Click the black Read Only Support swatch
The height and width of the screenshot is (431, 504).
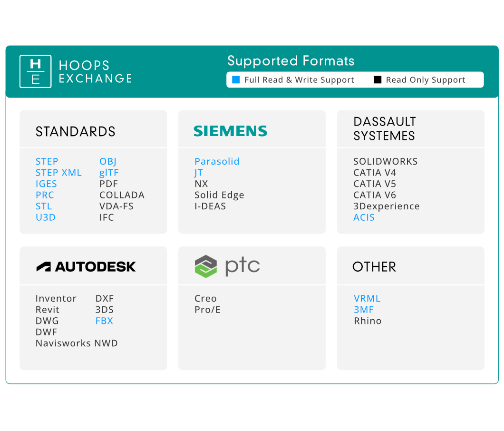378,80
